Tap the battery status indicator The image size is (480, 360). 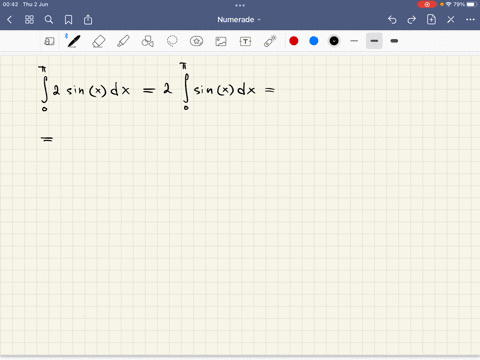[472, 4]
